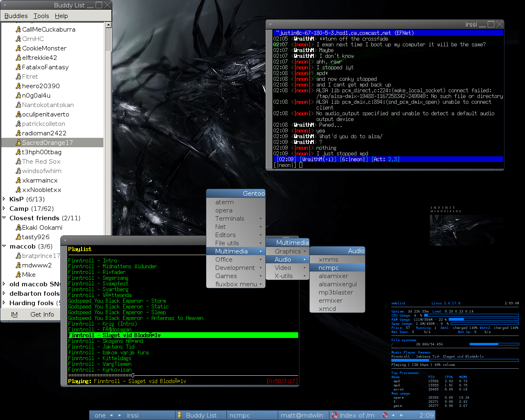Expand the Camp buddy group
The height and width of the screenshot is (420, 525).
pyautogui.click(x=4, y=209)
